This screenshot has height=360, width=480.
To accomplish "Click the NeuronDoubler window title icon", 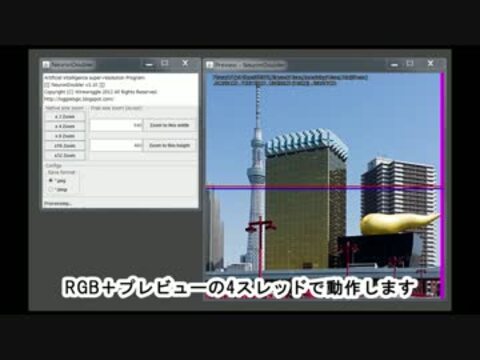I will [x=46, y=65].
